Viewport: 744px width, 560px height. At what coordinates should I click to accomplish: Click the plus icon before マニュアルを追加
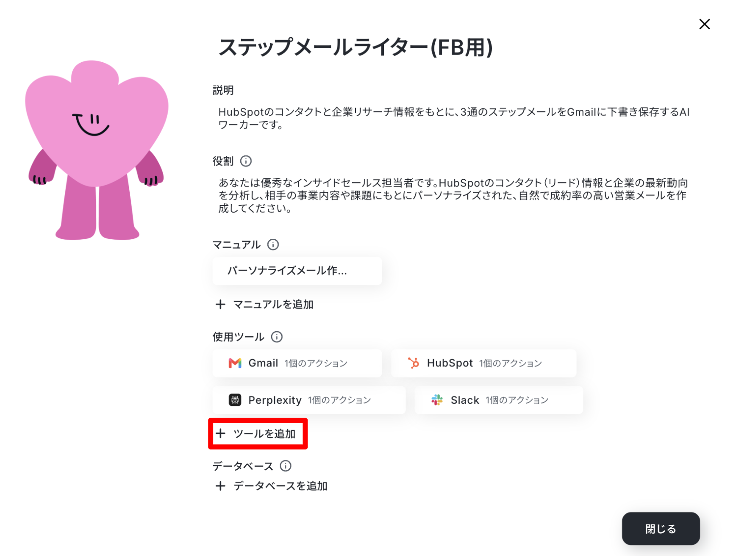(220, 304)
